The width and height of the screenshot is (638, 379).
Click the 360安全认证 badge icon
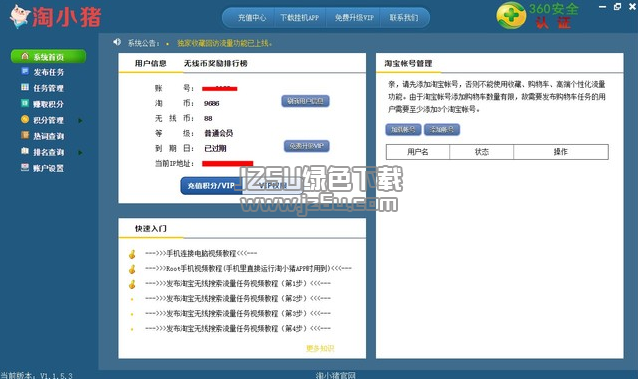point(511,15)
